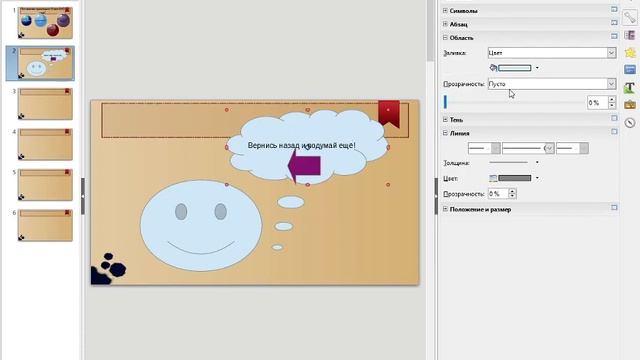Viewport: 640px width, 360px height.
Task: Expand the Символы section
Action: point(445,11)
